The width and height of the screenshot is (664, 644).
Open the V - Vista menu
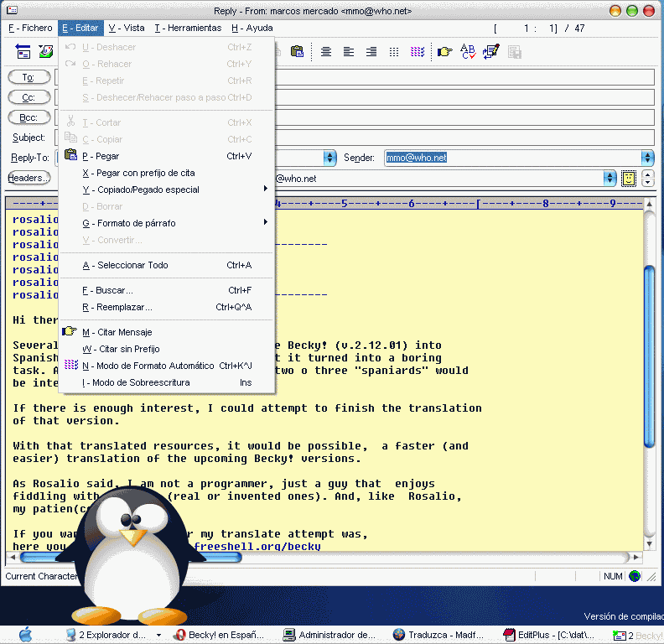point(127,28)
